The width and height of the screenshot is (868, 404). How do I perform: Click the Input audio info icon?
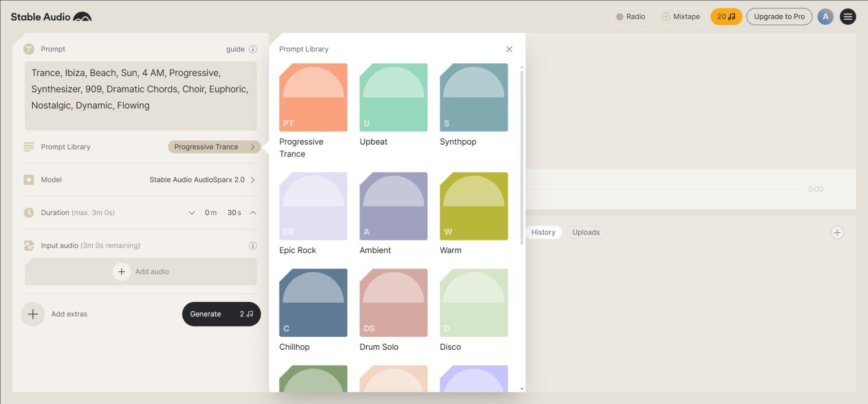point(253,245)
